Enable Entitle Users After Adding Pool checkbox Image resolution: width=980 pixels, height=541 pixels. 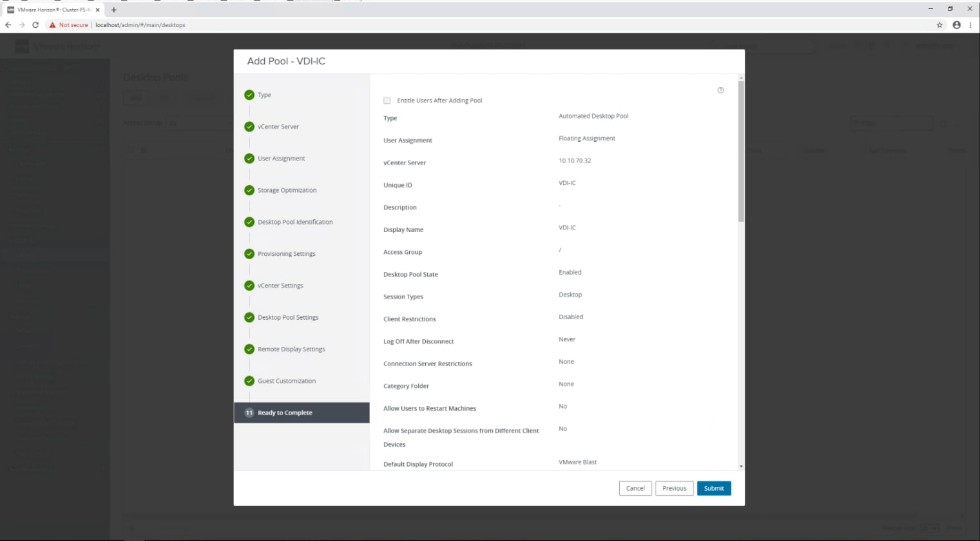tap(387, 101)
